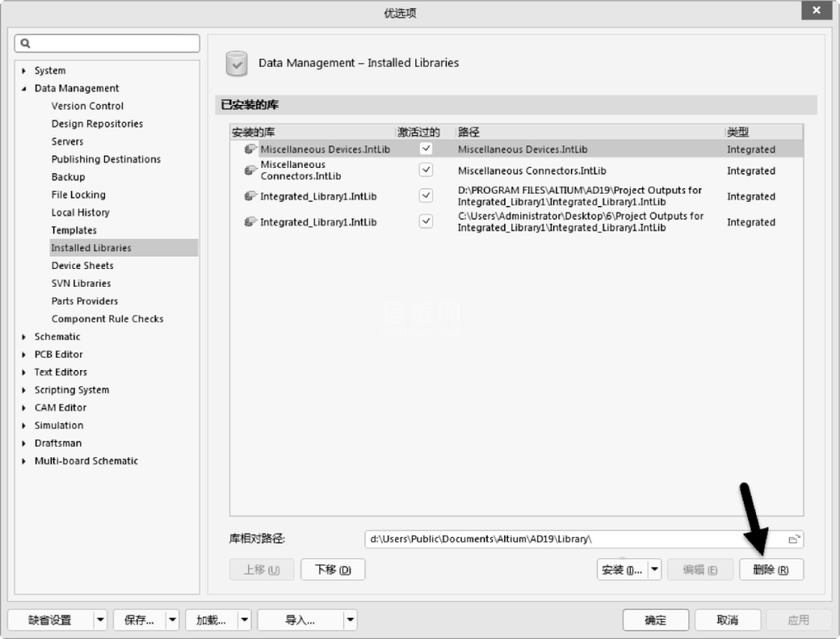Collapse the Data Management tree node
This screenshot has width=840, height=639.
(24, 89)
